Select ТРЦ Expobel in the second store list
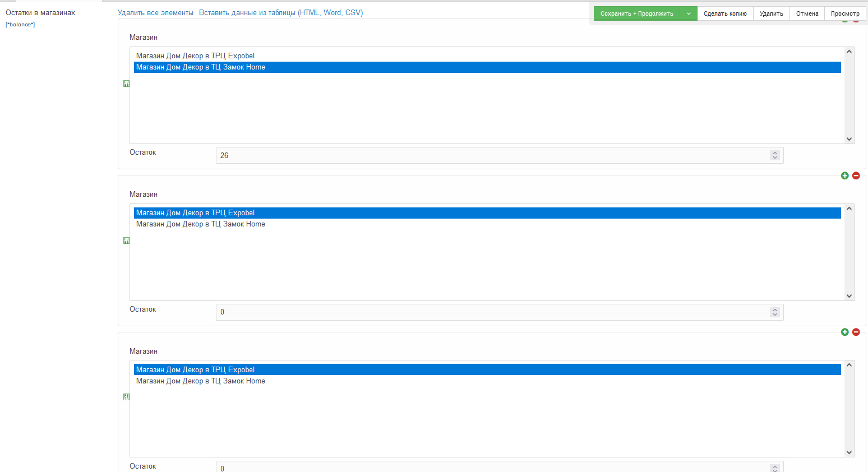868x472 pixels. pyautogui.click(x=487, y=213)
